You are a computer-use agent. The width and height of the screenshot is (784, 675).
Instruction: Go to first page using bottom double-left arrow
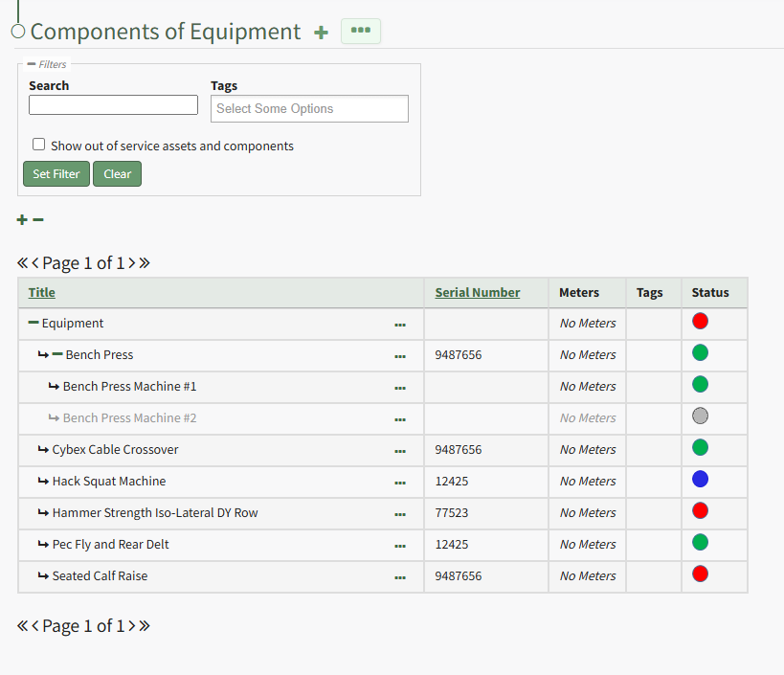pos(22,626)
